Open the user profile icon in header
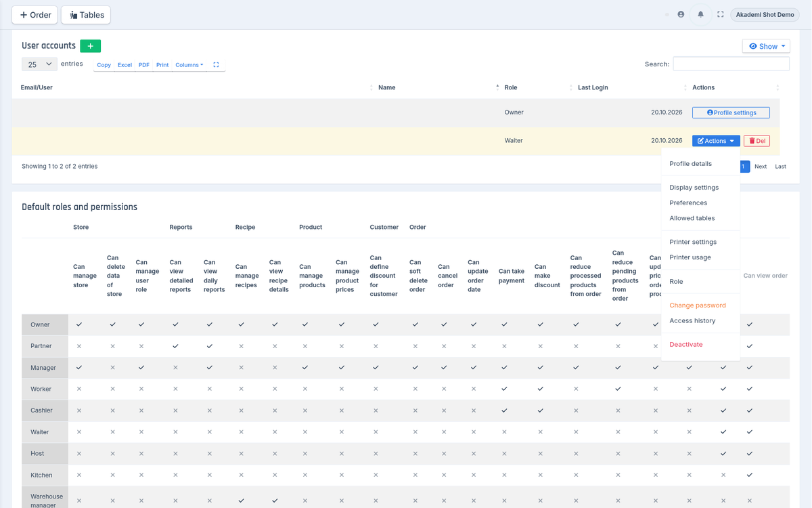This screenshot has height=508, width=812. click(681, 14)
